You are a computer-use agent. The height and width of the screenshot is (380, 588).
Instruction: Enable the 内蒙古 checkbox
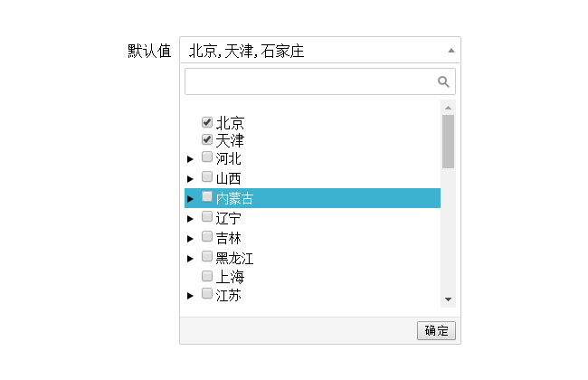tap(207, 197)
